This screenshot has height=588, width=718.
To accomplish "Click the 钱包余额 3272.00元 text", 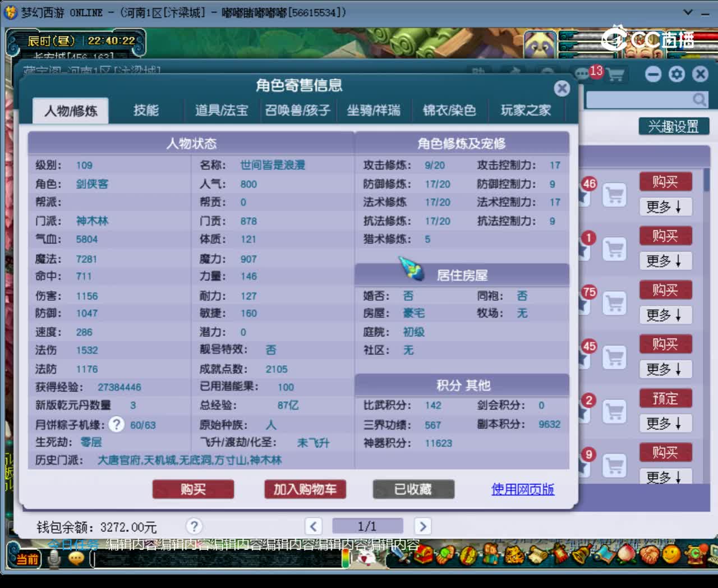I will 96,527.
